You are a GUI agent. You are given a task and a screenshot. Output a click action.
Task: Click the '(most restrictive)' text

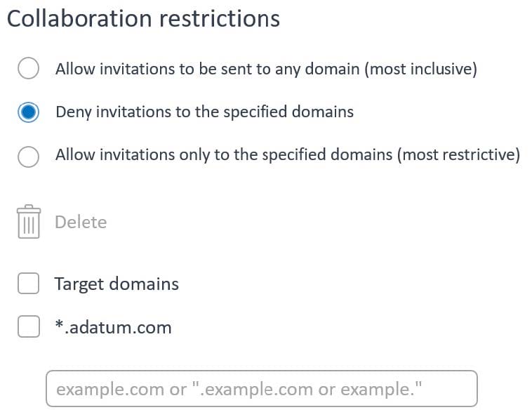point(458,154)
